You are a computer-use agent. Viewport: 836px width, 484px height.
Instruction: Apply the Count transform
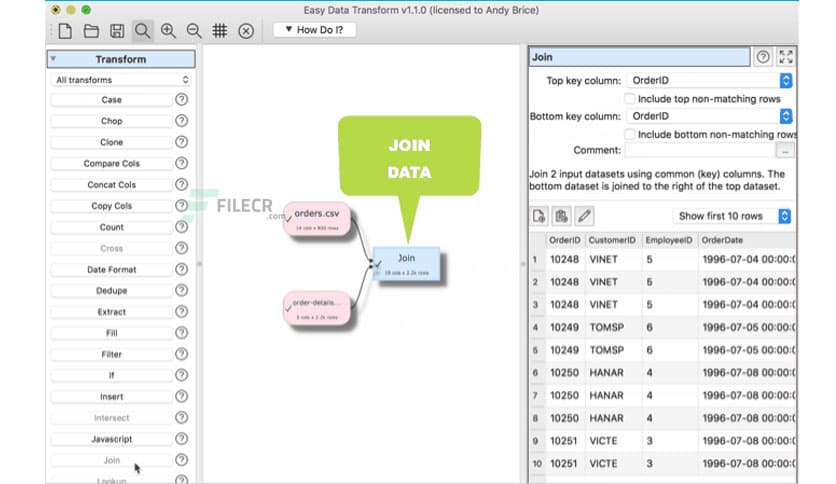pos(111,227)
